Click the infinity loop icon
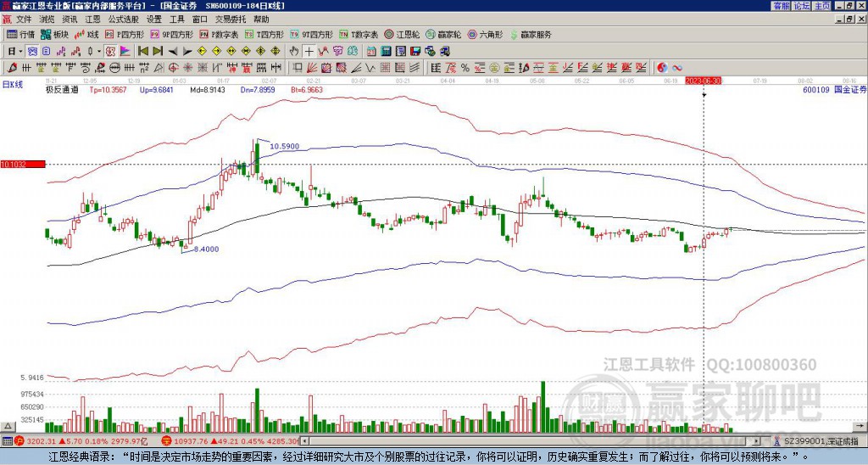Viewport: 868px width, 465px height. [677, 68]
